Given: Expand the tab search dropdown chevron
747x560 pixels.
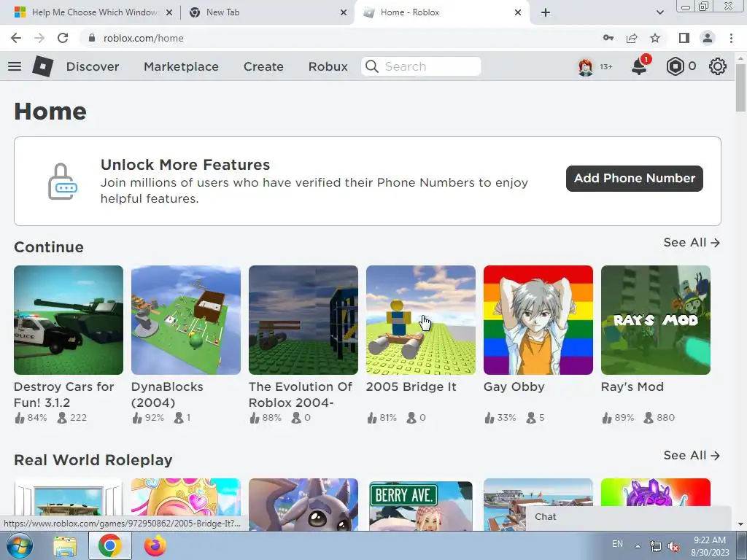Looking at the screenshot, I should click(659, 12).
